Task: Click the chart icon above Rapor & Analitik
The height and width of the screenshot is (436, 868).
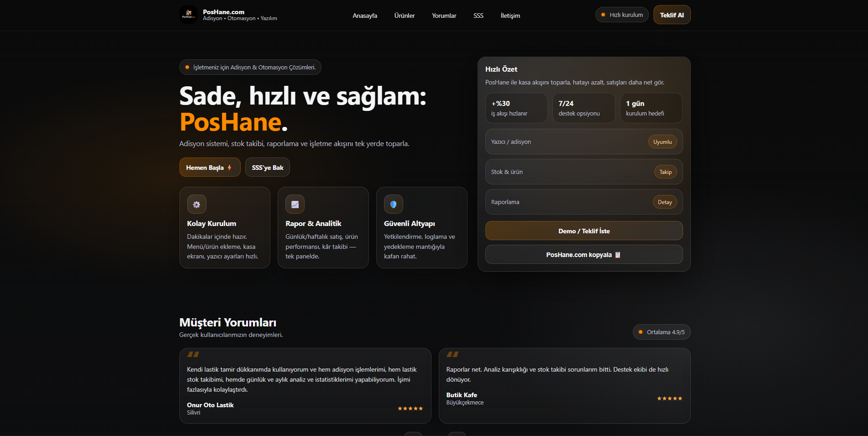Action: coord(295,204)
